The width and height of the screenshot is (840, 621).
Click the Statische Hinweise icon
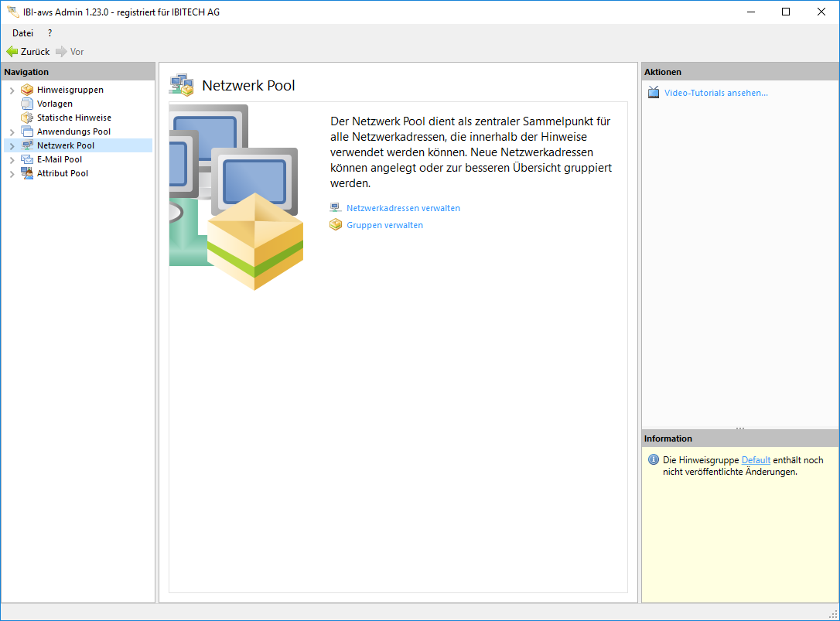coord(27,118)
